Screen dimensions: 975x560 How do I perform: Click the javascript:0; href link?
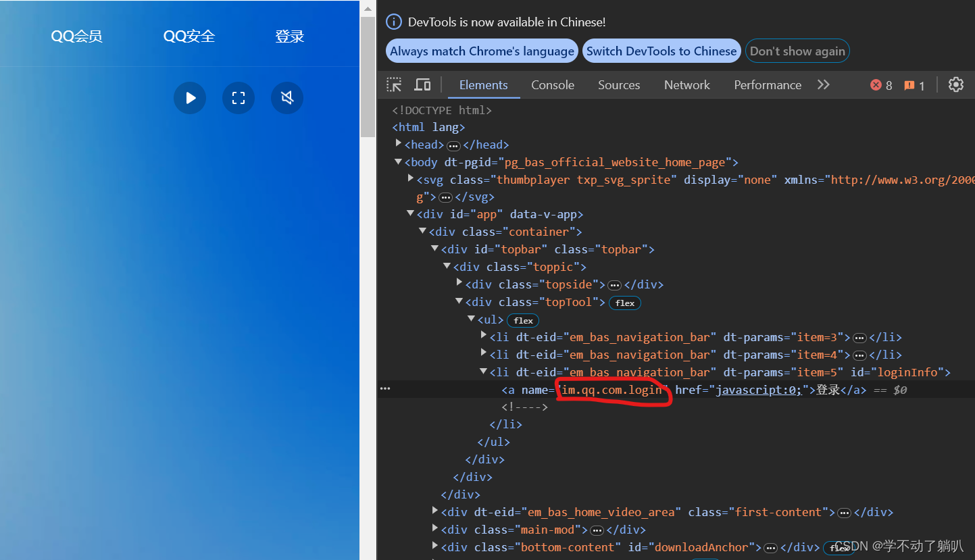tap(758, 390)
